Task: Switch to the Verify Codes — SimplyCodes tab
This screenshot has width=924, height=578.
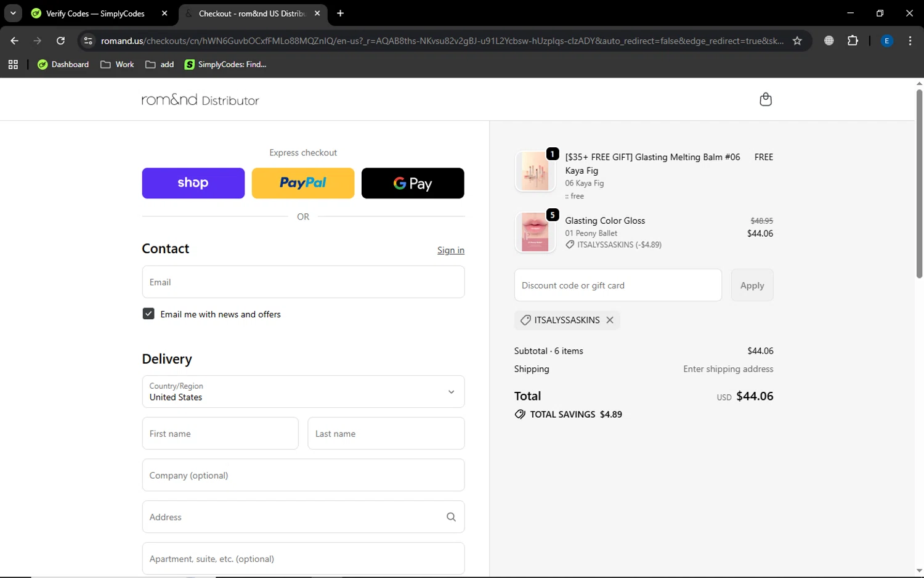Action: tap(95, 14)
